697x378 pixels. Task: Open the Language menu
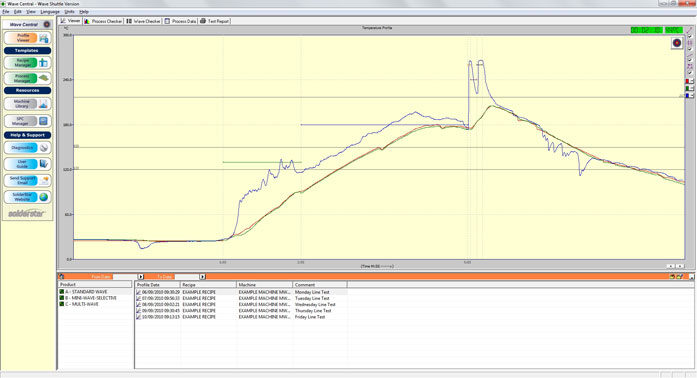coord(50,12)
